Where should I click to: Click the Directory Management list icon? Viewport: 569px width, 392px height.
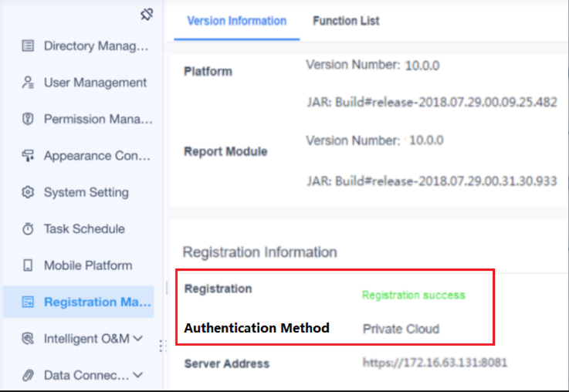(x=28, y=46)
